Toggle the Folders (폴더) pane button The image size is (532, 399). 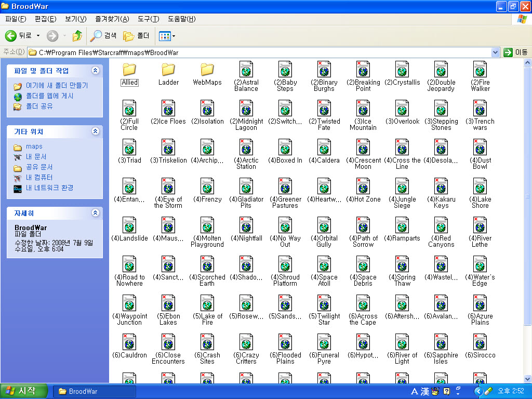point(137,36)
